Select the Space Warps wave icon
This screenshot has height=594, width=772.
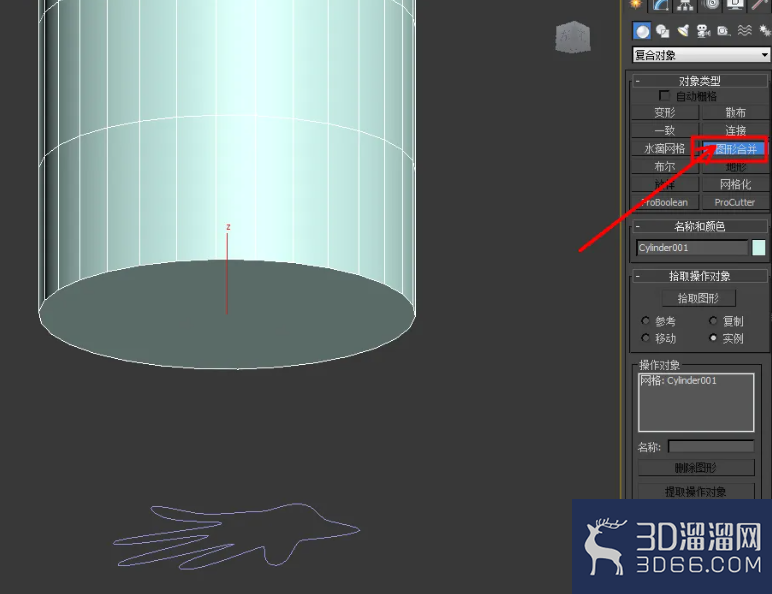[744, 31]
